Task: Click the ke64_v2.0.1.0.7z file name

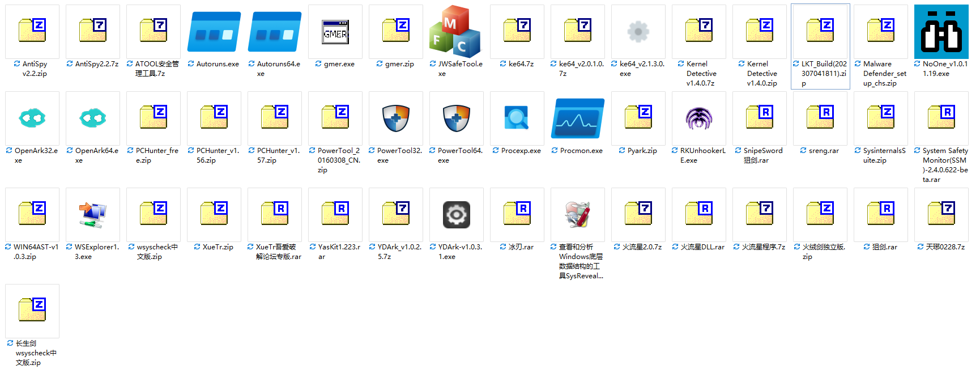Action: 581,69
